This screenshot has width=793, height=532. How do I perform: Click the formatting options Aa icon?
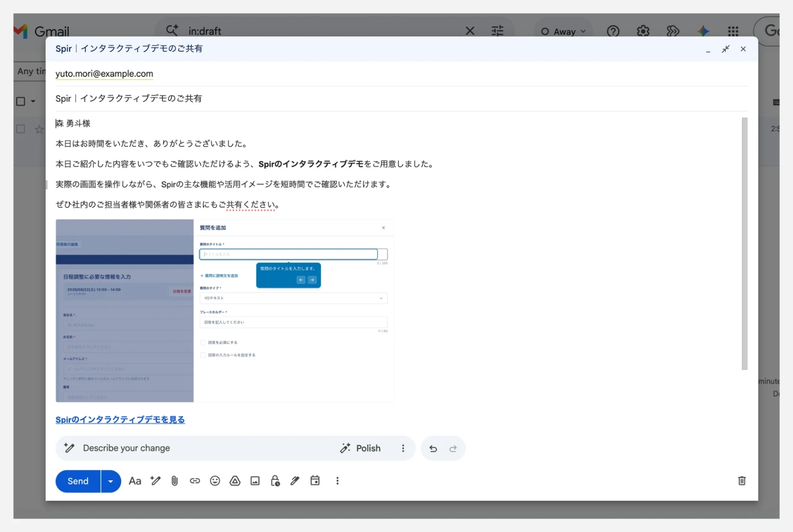pos(135,481)
